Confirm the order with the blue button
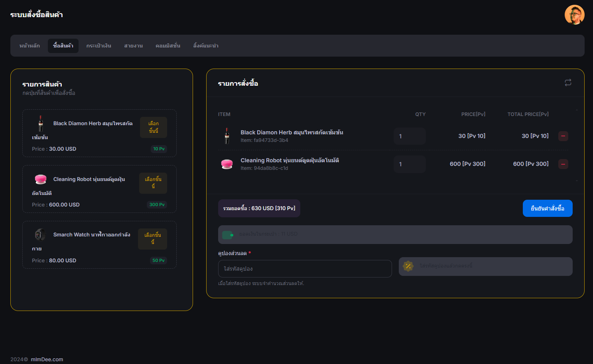593x364 pixels. (547, 209)
